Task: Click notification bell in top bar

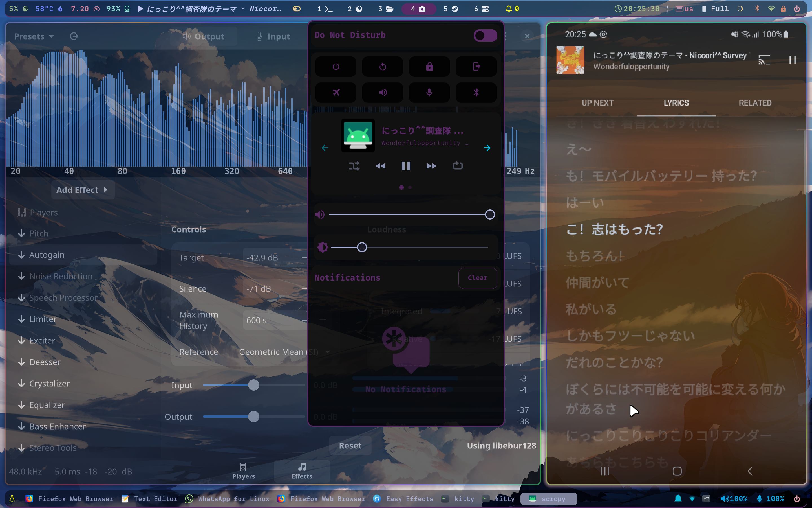Action: click(512, 9)
